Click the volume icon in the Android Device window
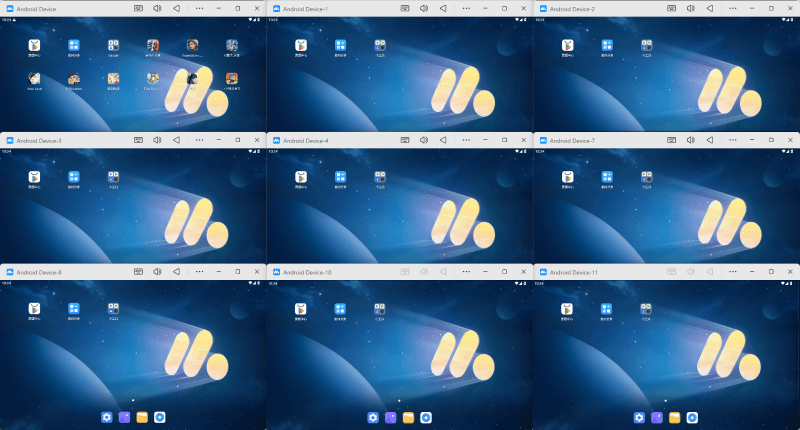 coord(157,9)
